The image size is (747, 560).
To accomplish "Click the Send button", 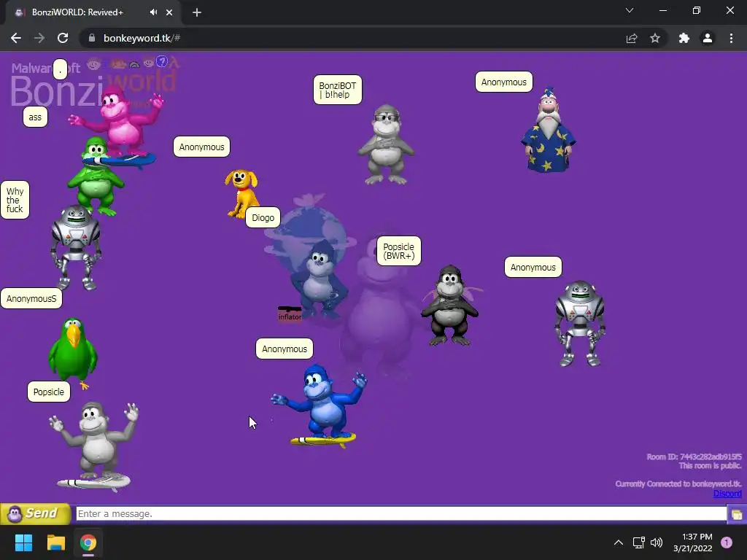I will (35, 513).
